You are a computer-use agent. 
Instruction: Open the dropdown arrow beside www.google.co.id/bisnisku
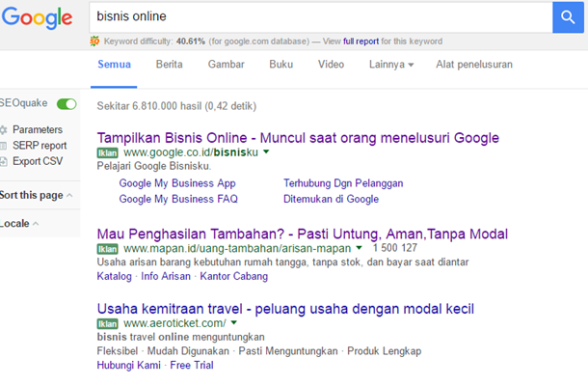point(266,152)
